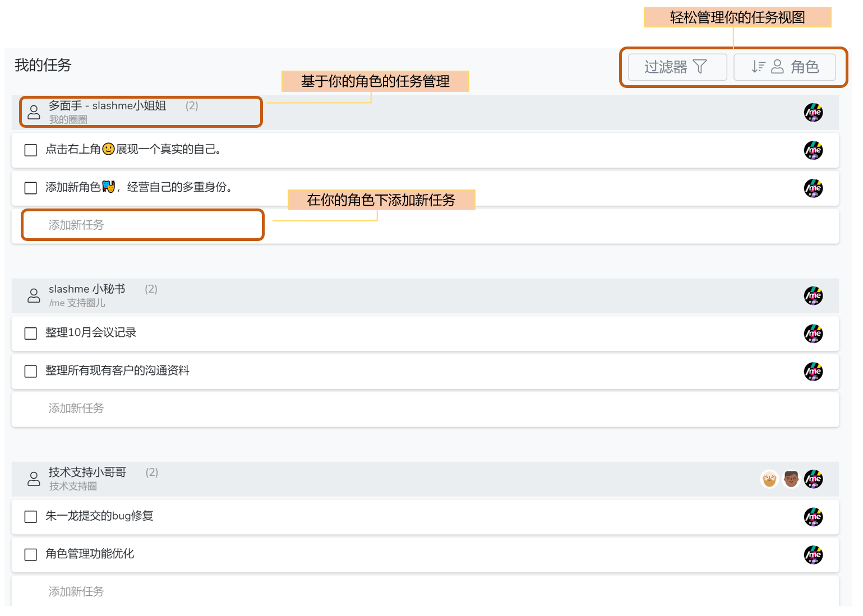The width and height of the screenshot is (863, 616).
Task: Click person icon of 多面手 - slashme小姐姐 role
Action: (x=34, y=112)
